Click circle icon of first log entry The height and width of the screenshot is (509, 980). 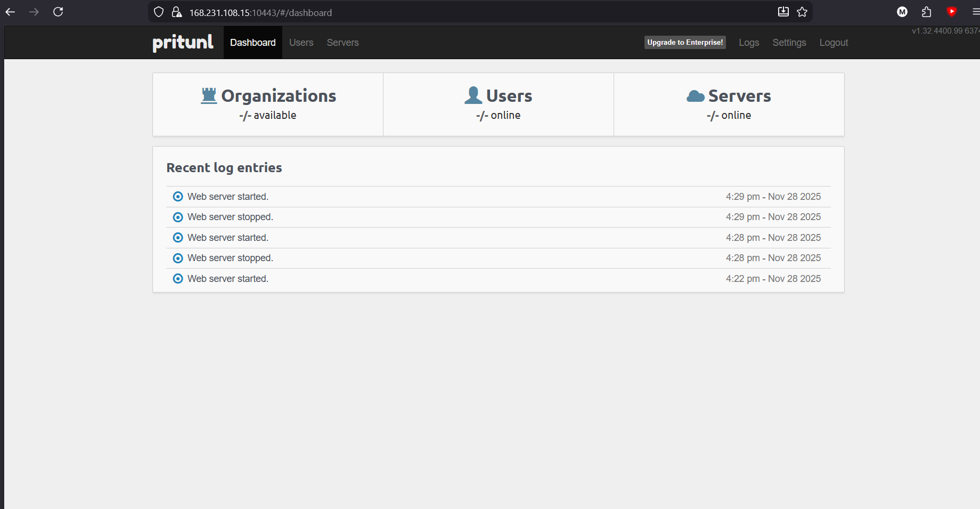(178, 197)
